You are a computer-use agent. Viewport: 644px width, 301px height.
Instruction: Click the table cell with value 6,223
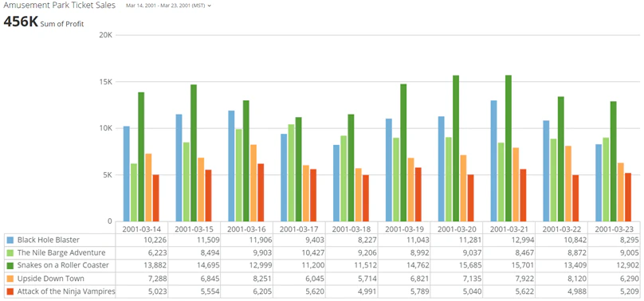pos(142,252)
